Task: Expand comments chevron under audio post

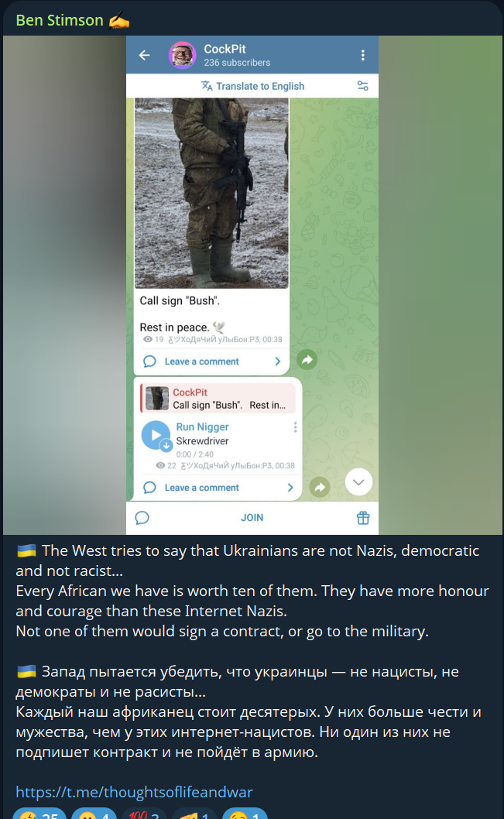Action: coord(290,488)
